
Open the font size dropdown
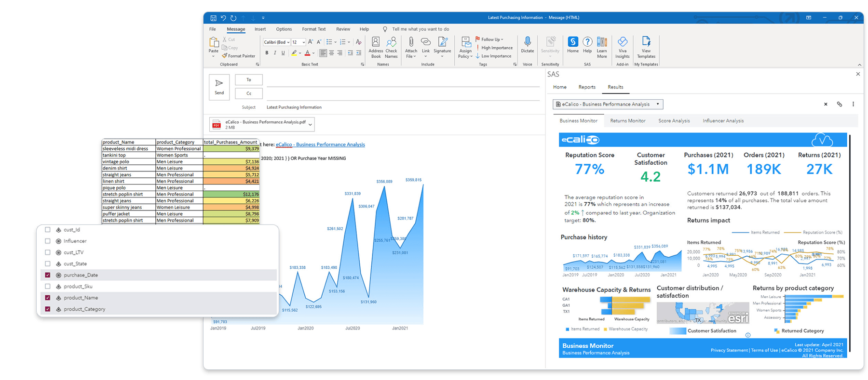(303, 42)
